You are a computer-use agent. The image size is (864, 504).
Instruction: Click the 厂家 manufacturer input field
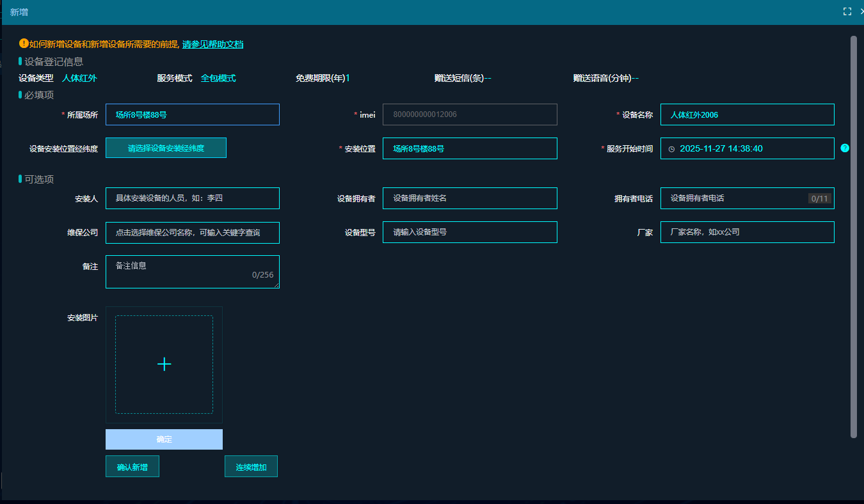click(747, 232)
